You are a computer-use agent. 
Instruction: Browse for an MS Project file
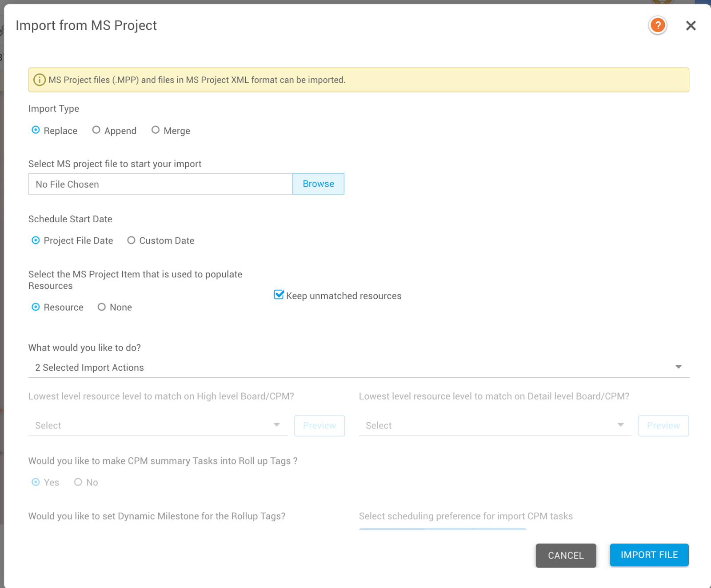[318, 184]
